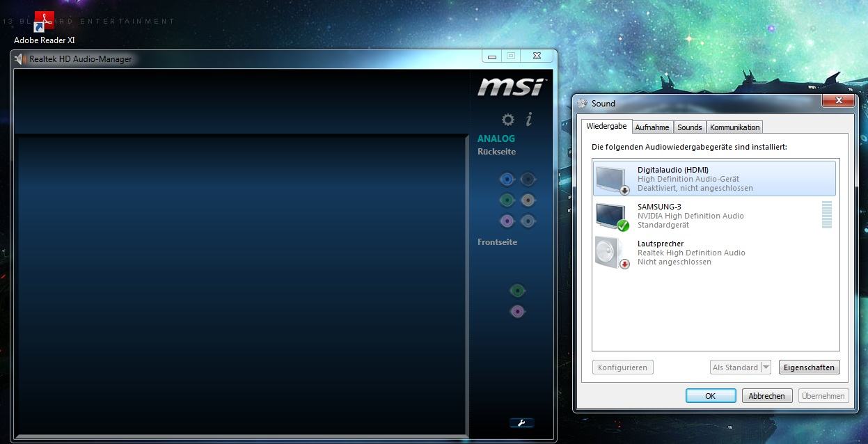Select the Digitalaudio (HDMI) device name
Screen dimensions: 868x444
[673, 170]
